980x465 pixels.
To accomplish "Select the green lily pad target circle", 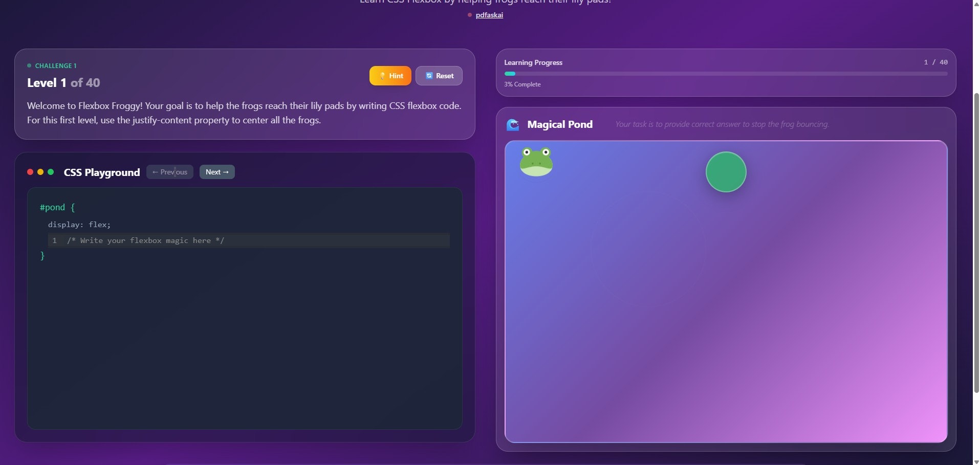I will tap(725, 171).
